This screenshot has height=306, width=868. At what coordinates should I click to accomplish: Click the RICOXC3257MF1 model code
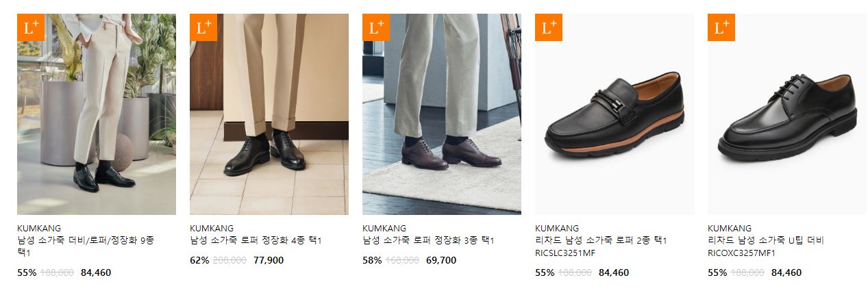pos(742,253)
